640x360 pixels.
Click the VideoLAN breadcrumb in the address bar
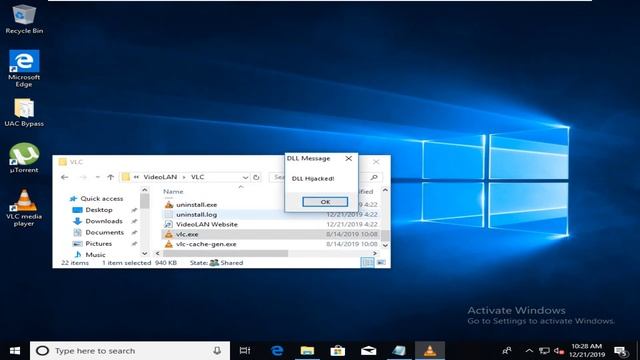click(x=160, y=177)
